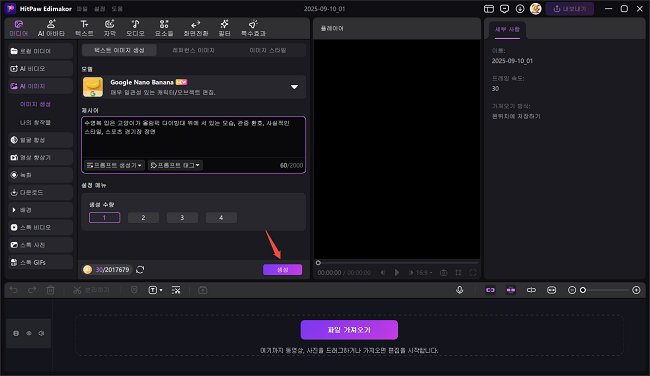Click the 내보내기 export button
Image resolution: width=650 pixels, height=376 pixels.
[570, 9]
